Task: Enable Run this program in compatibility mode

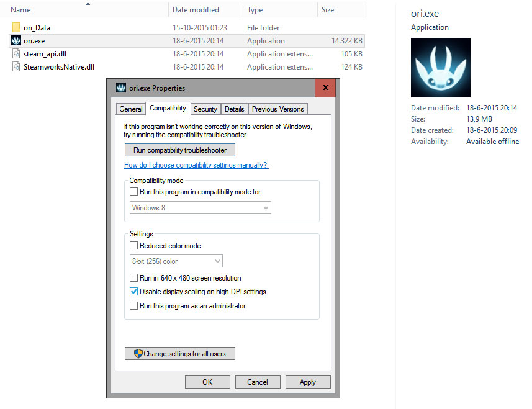Action: [x=133, y=191]
